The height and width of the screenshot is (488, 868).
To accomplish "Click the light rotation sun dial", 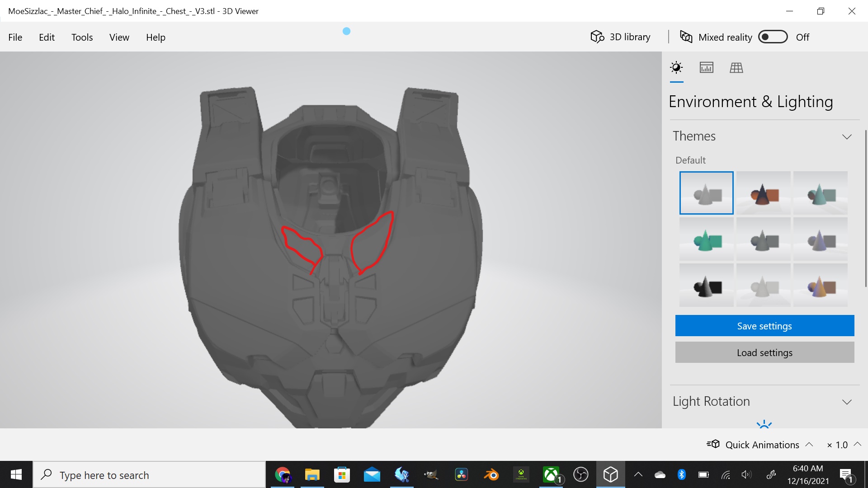I will click(764, 424).
